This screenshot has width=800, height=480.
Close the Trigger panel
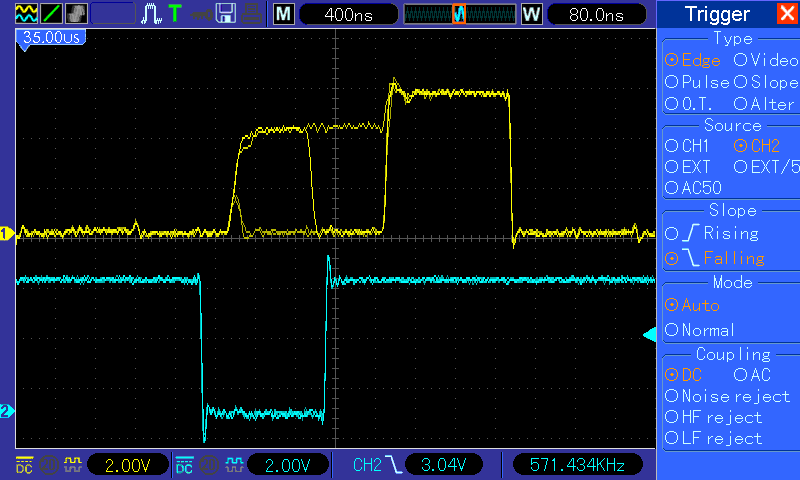[787, 14]
